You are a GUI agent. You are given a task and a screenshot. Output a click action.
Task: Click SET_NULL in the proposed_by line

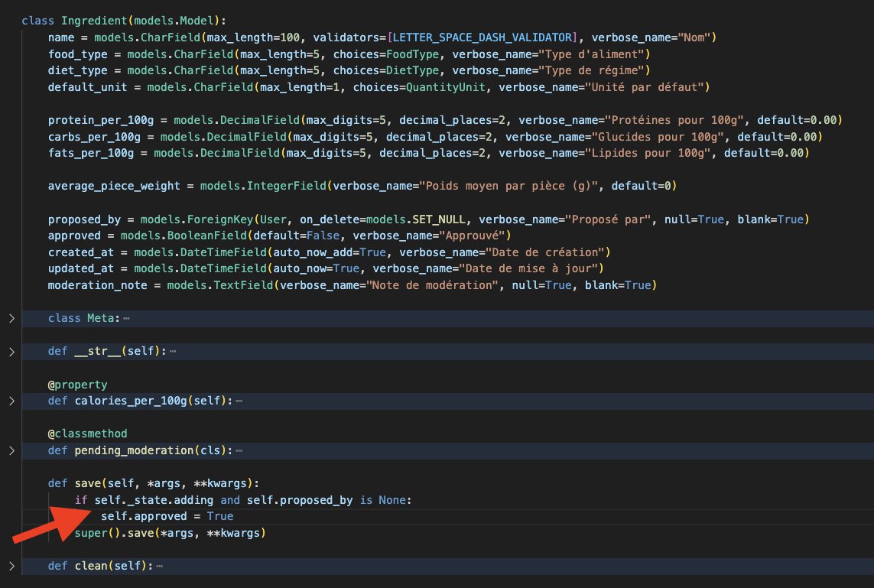[x=439, y=219]
